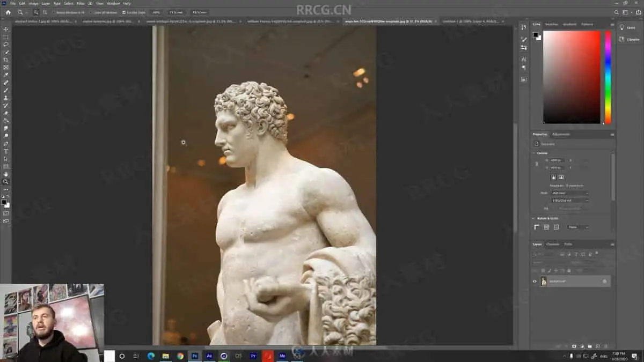The width and height of the screenshot is (644, 362).
Task: Select the Pen tool
Action: [6, 144]
